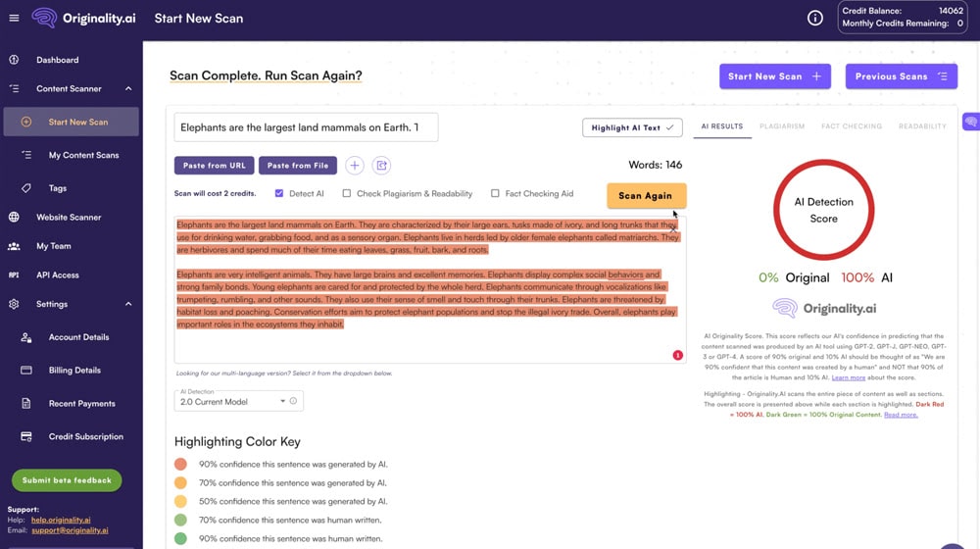Click the scan title input field
Screen dimensions: 980x549
tap(306, 127)
